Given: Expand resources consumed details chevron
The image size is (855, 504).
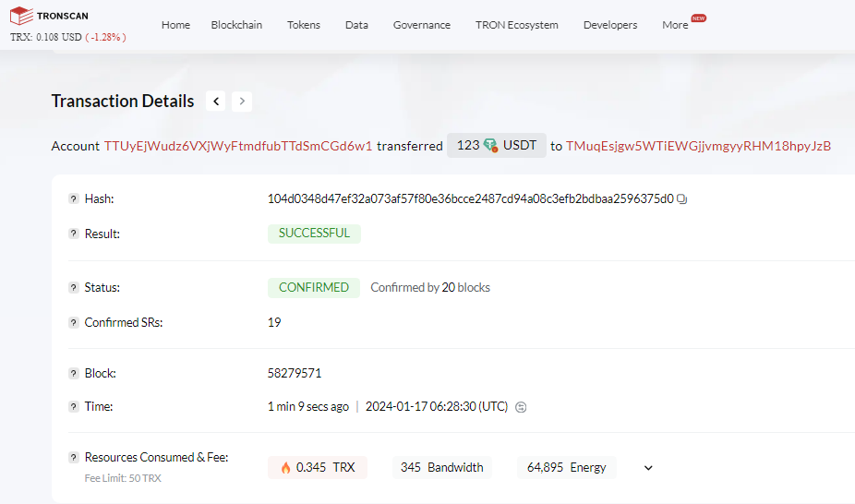Looking at the screenshot, I should tap(648, 468).
